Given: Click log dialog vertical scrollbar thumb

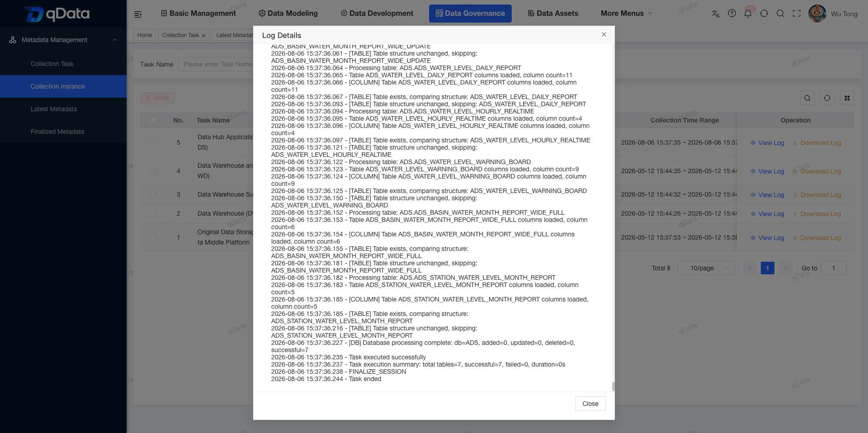Looking at the screenshot, I should 613,386.
